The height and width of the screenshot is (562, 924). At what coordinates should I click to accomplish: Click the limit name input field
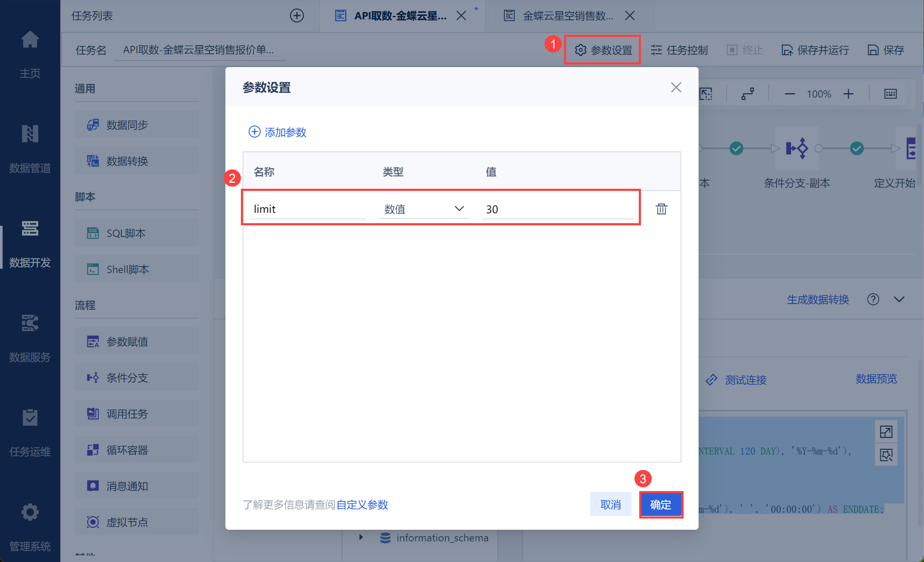(307, 209)
